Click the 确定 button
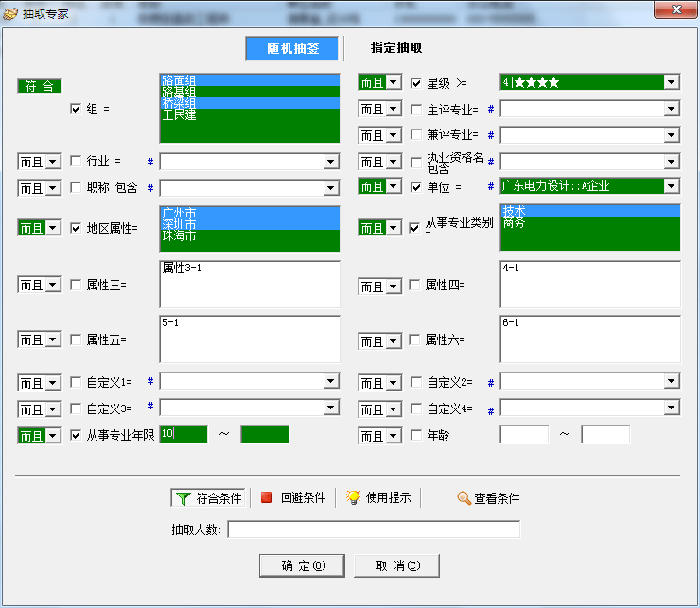700x608 pixels. [303, 566]
